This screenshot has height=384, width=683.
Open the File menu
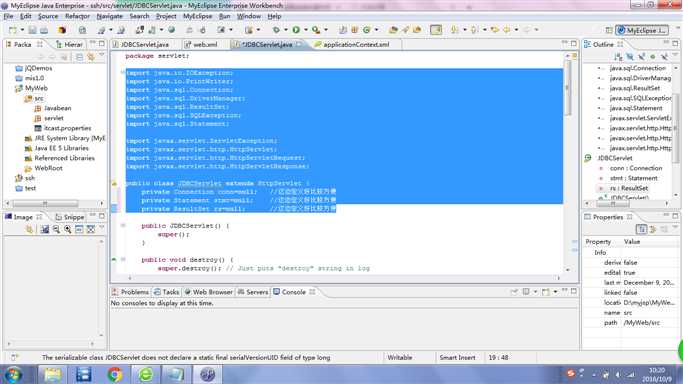pyautogui.click(x=8, y=16)
